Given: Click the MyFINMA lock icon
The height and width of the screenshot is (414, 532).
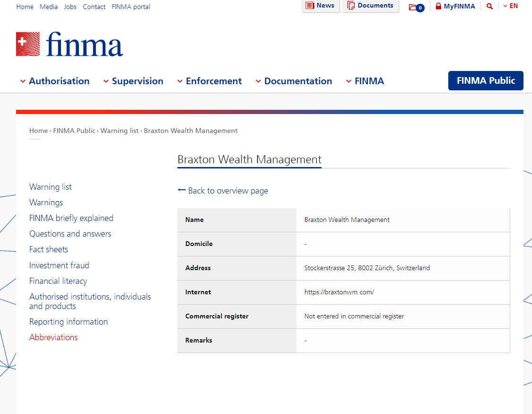Looking at the screenshot, I should pyautogui.click(x=438, y=7).
